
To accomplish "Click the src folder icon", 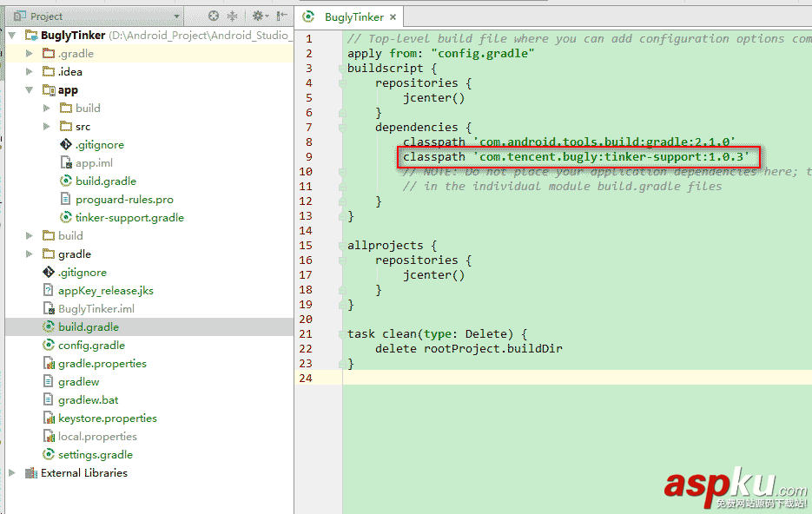I will coord(66,126).
